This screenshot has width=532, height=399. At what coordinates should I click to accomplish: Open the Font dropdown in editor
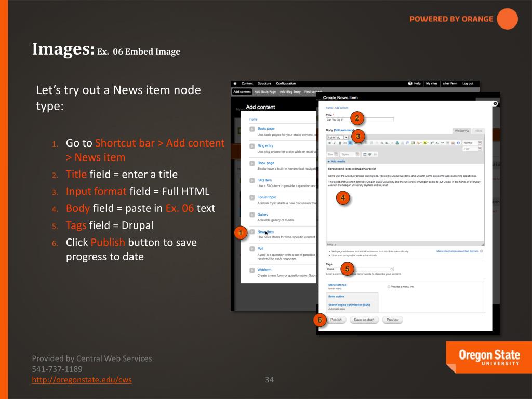point(472,149)
